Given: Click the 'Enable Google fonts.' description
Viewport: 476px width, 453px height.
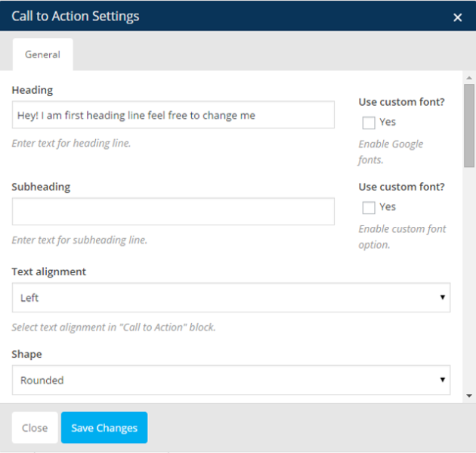Looking at the screenshot, I should [391, 151].
